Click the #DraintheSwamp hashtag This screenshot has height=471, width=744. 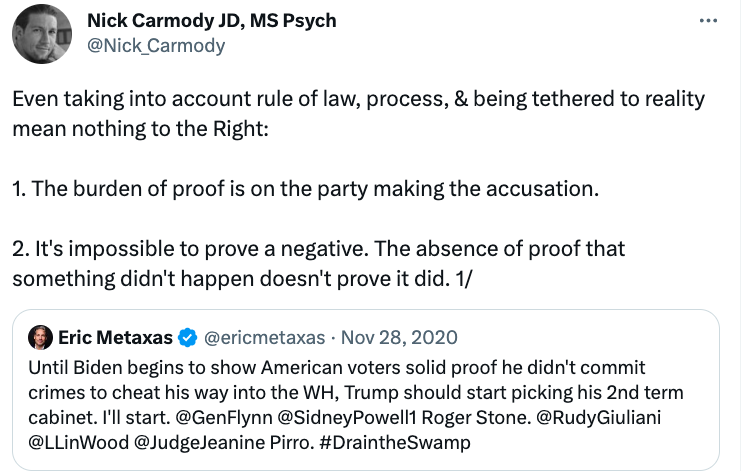point(395,443)
